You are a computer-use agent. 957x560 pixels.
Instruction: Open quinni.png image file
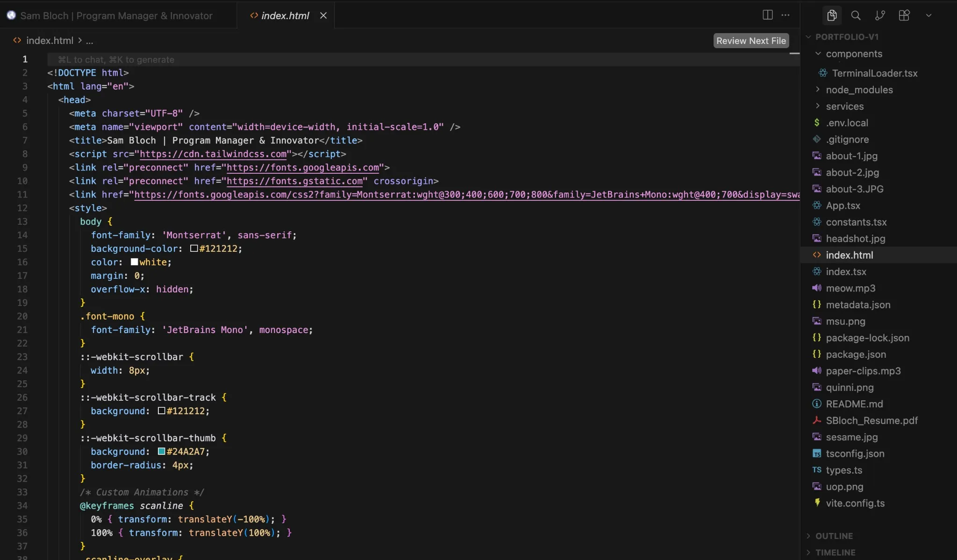(x=850, y=388)
